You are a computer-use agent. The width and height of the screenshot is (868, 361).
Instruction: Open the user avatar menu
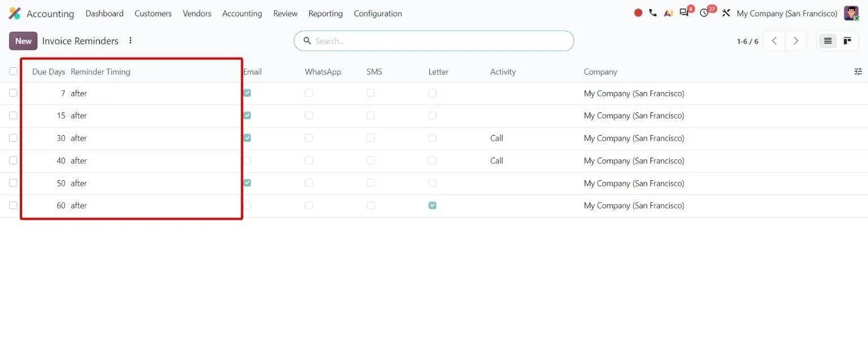click(x=851, y=13)
